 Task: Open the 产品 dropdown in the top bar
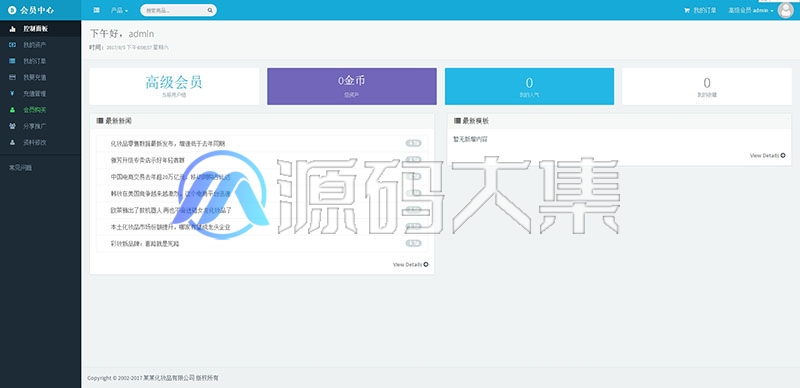tap(119, 10)
